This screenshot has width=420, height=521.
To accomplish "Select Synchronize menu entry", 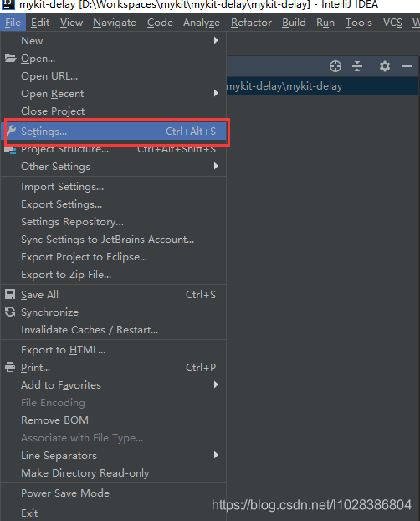I will 114,312.
